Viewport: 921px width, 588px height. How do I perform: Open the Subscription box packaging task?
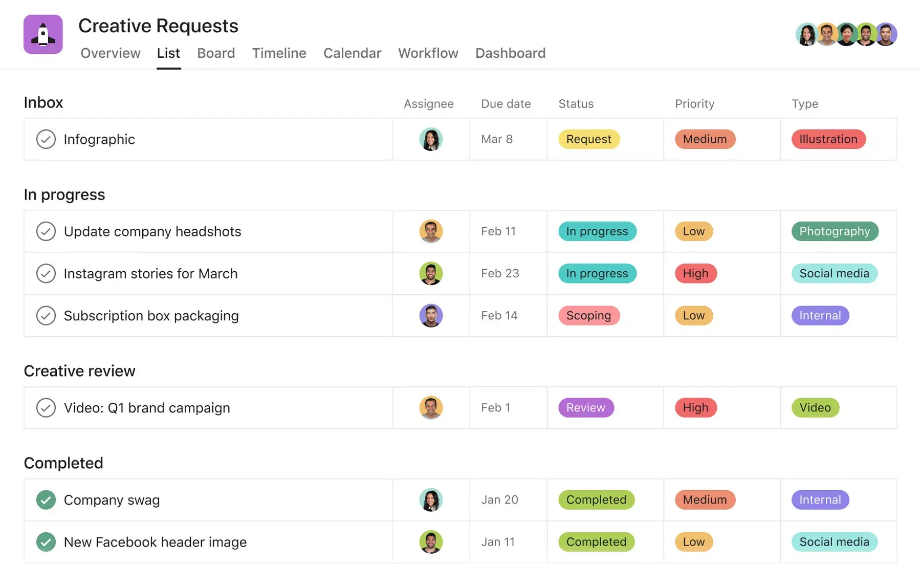point(151,316)
